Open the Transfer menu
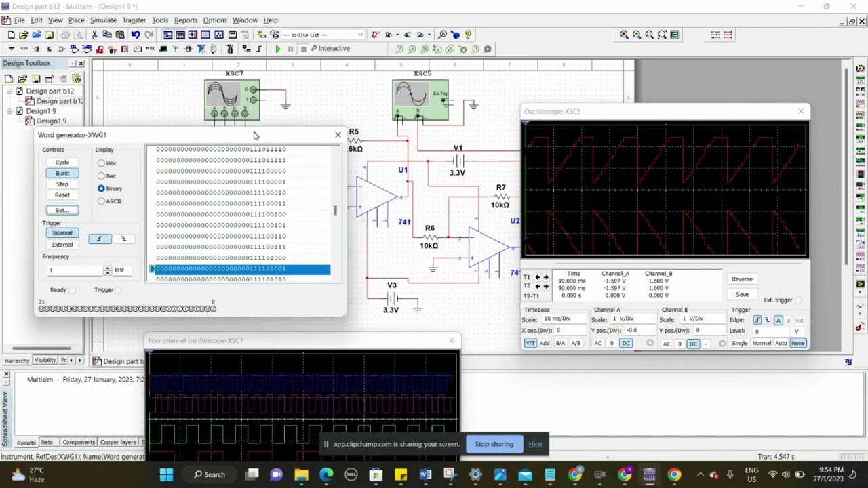 pos(134,20)
